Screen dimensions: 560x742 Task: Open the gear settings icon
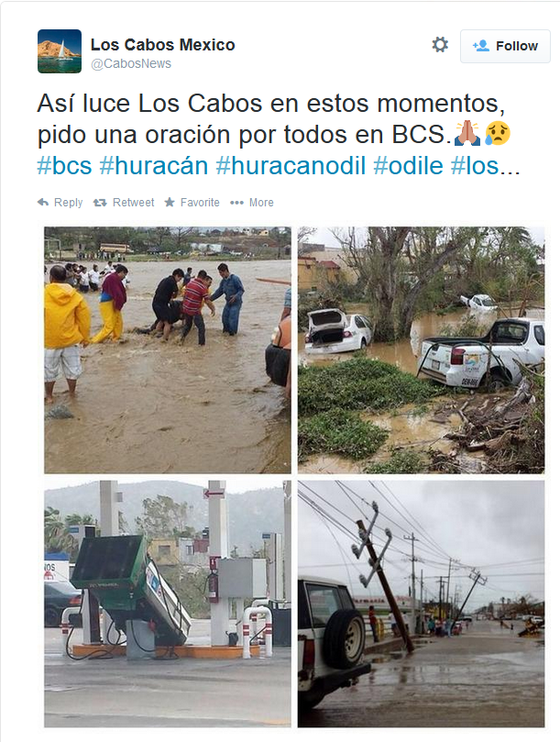pos(440,44)
